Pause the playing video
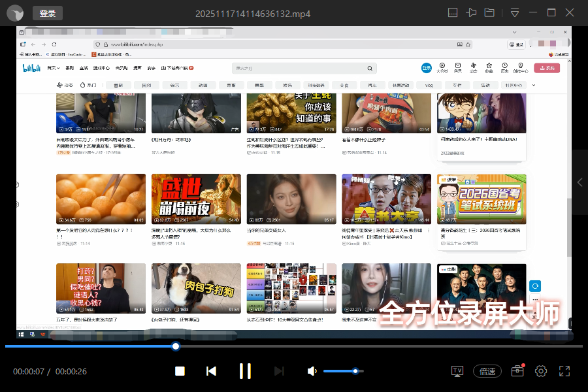588x392 pixels. pyautogui.click(x=245, y=371)
